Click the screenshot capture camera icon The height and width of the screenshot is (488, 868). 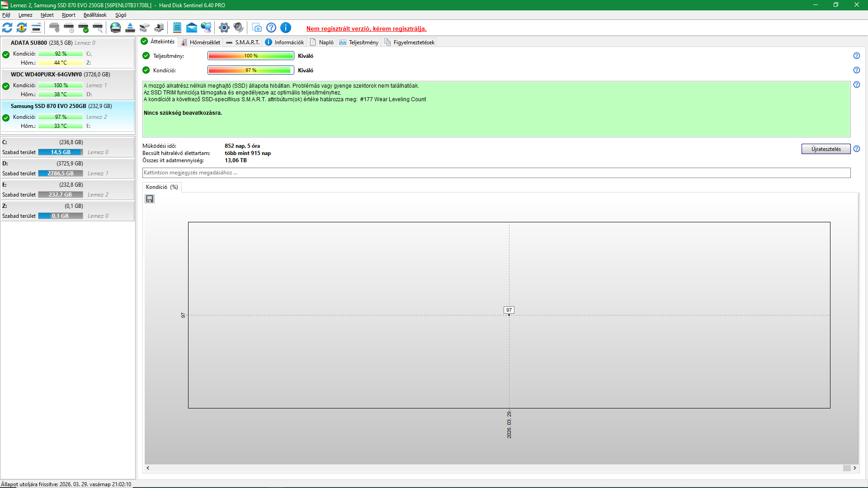(257, 28)
